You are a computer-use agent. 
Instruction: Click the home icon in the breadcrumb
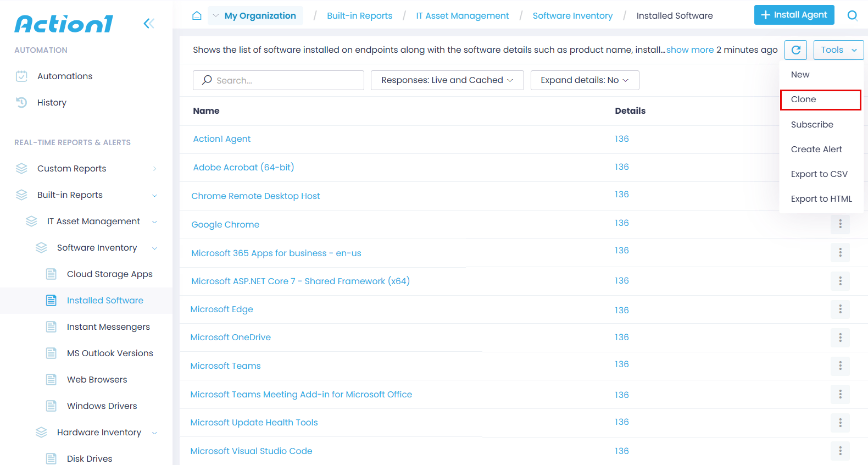click(x=197, y=15)
